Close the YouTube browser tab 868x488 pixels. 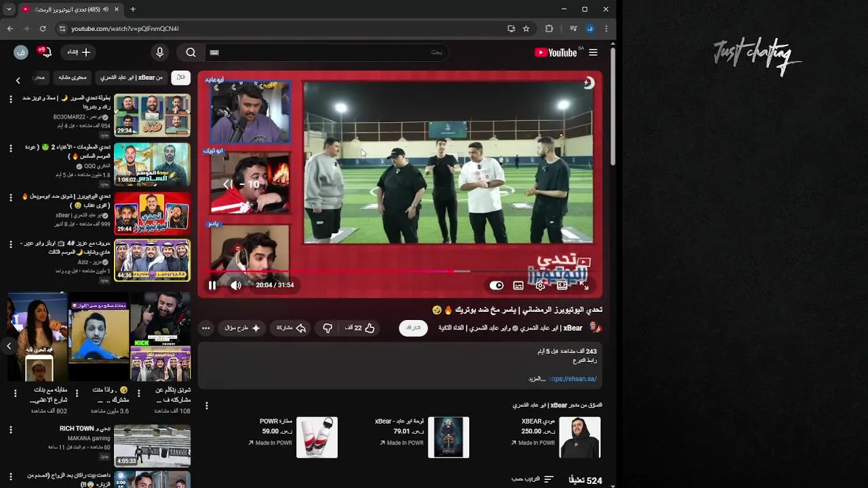click(117, 9)
